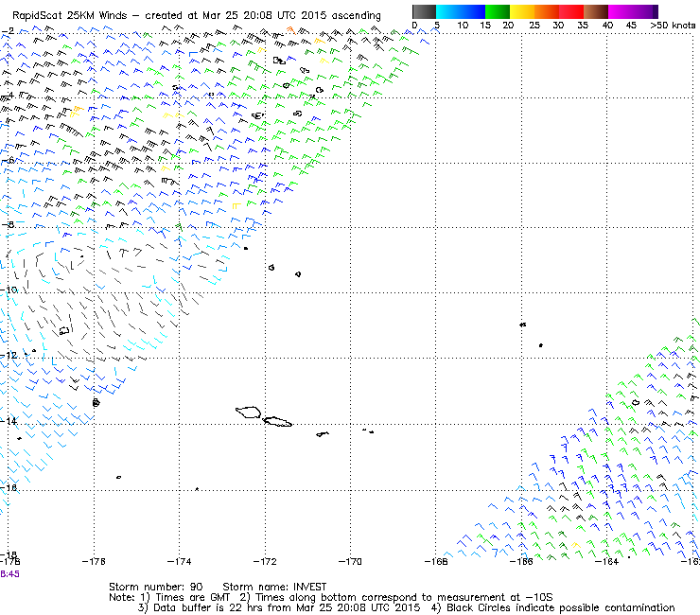The width and height of the screenshot is (700, 615).
Task: Click the red 30-35 knots legend segment
Action: coord(571,11)
